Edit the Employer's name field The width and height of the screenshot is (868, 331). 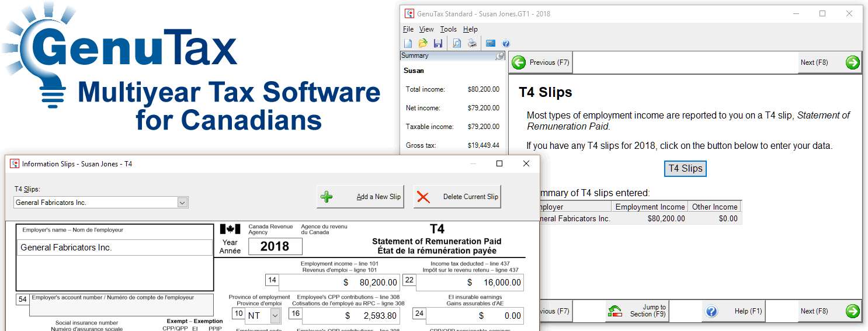pos(114,248)
